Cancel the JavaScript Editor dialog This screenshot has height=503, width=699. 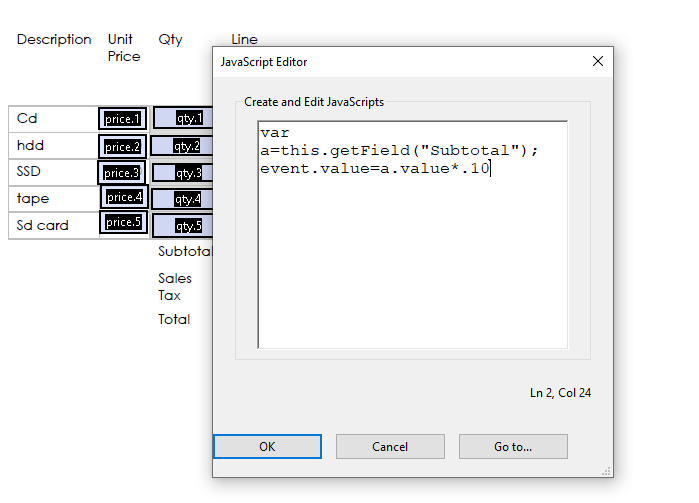[x=390, y=446]
